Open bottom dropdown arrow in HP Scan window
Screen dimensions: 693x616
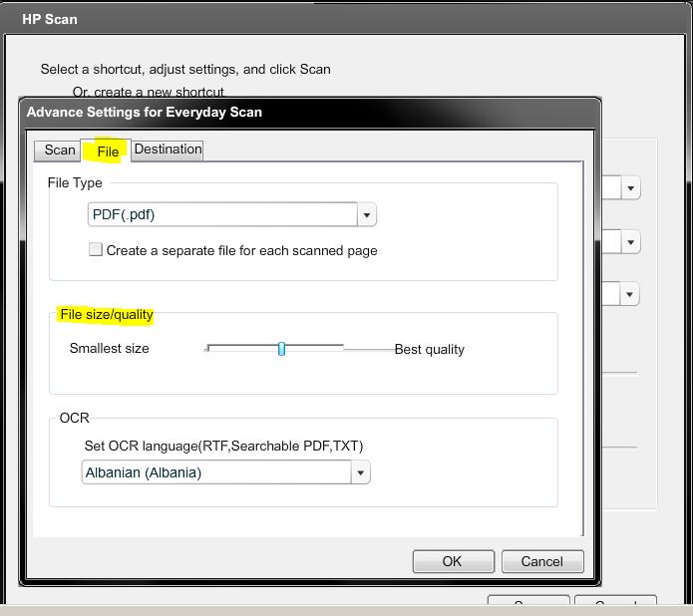(x=630, y=294)
